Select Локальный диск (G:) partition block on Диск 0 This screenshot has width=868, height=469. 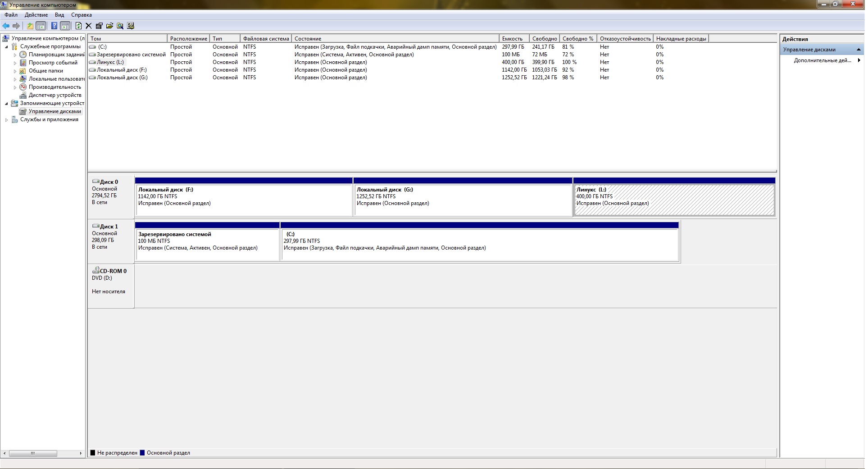[x=463, y=197]
